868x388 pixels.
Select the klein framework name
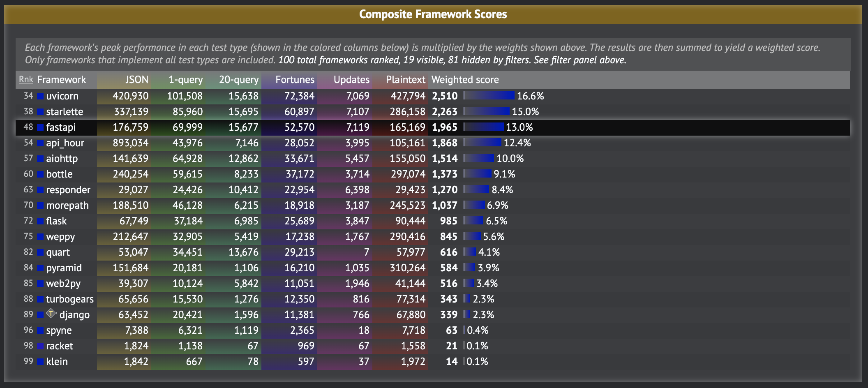[57, 362]
